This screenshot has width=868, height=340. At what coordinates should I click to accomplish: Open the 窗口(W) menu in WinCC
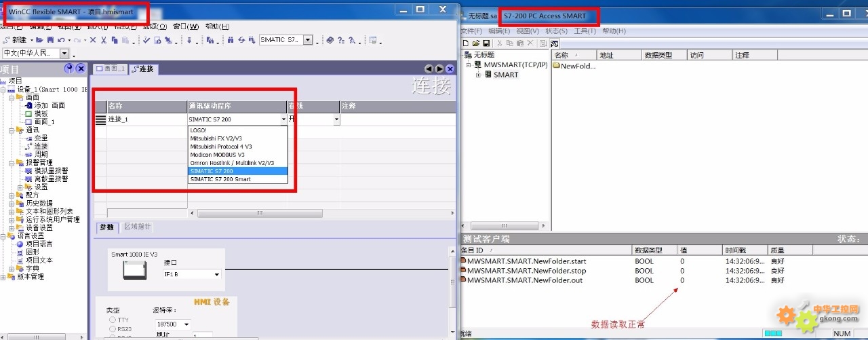[x=186, y=26]
